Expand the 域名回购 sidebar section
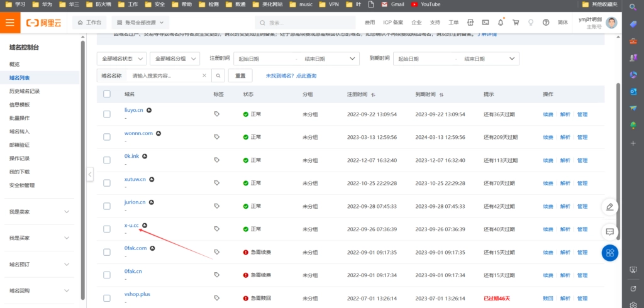Image resolution: width=644 pixels, height=308 pixels. coord(40,291)
